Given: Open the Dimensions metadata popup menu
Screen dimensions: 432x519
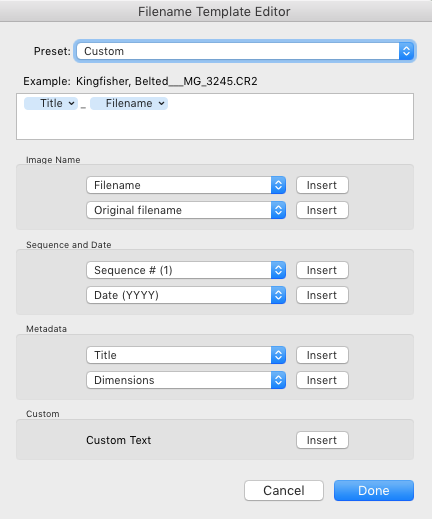Looking at the screenshot, I should point(186,380).
